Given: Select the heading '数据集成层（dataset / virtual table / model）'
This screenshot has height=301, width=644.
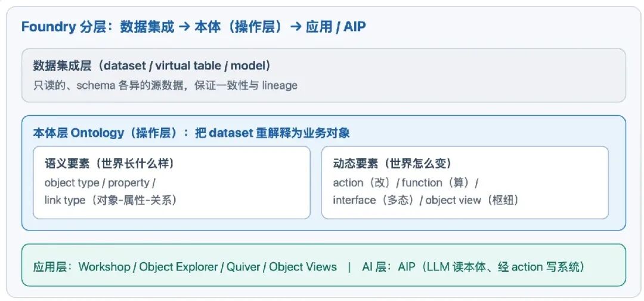Looking at the screenshot, I should (152, 65).
